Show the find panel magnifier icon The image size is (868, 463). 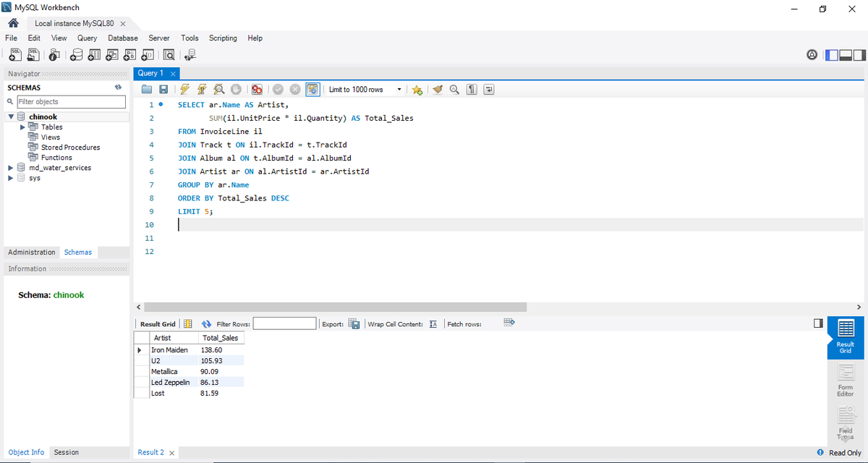coord(454,90)
